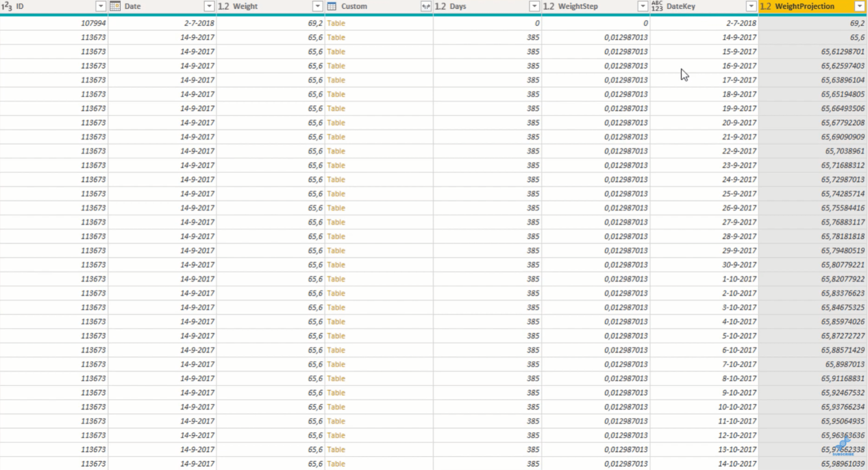Open the Weight column filter dropdown
The image size is (868, 470).
pos(318,6)
